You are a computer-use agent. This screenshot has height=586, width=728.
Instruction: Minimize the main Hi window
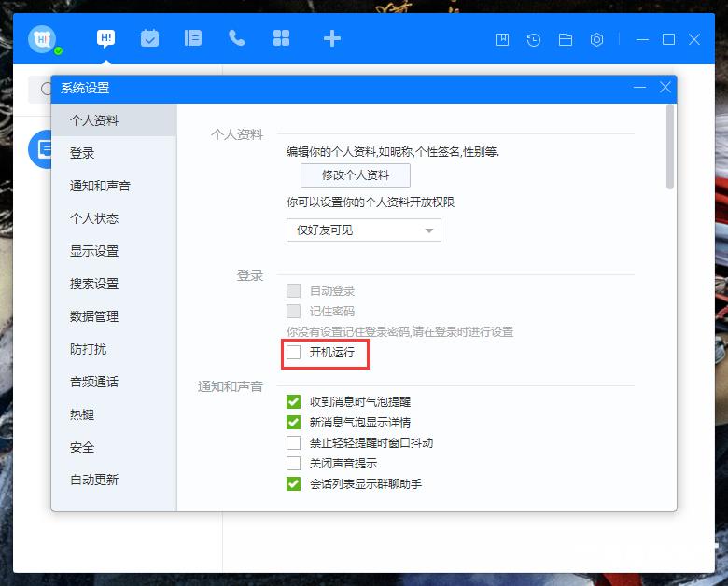(642, 39)
